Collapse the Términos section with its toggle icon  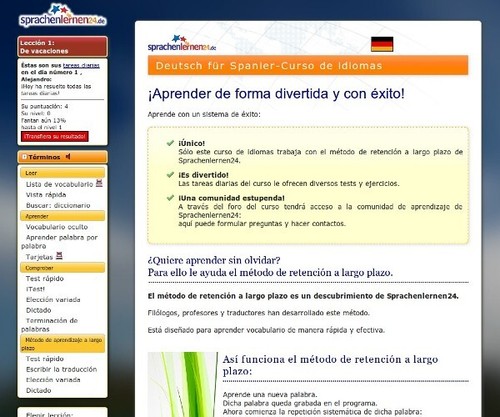[24, 157]
